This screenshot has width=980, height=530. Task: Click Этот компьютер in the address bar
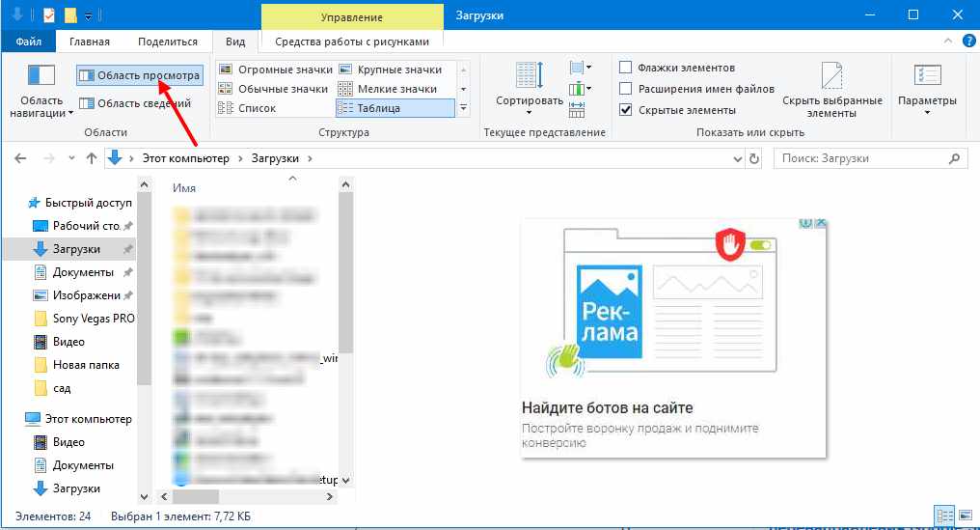(185, 158)
